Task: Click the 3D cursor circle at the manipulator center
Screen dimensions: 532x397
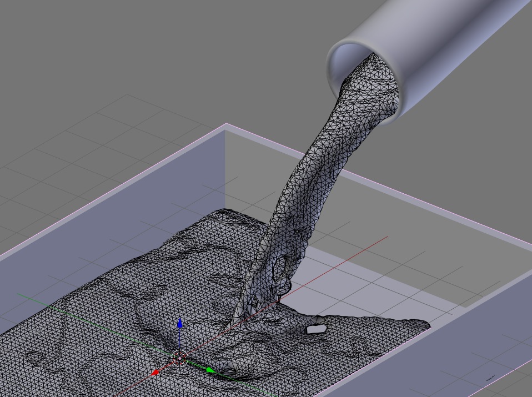Action: click(180, 358)
